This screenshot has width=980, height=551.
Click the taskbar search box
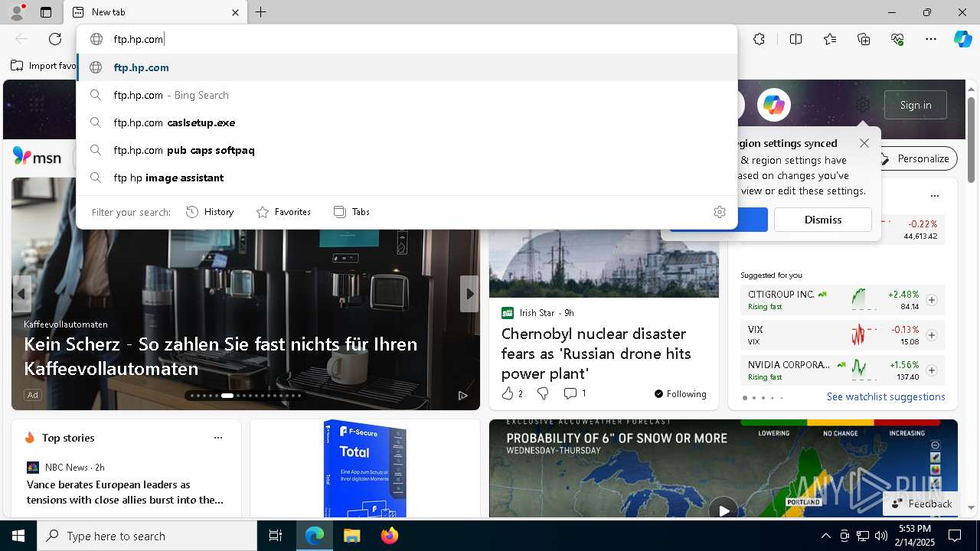pyautogui.click(x=147, y=536)
